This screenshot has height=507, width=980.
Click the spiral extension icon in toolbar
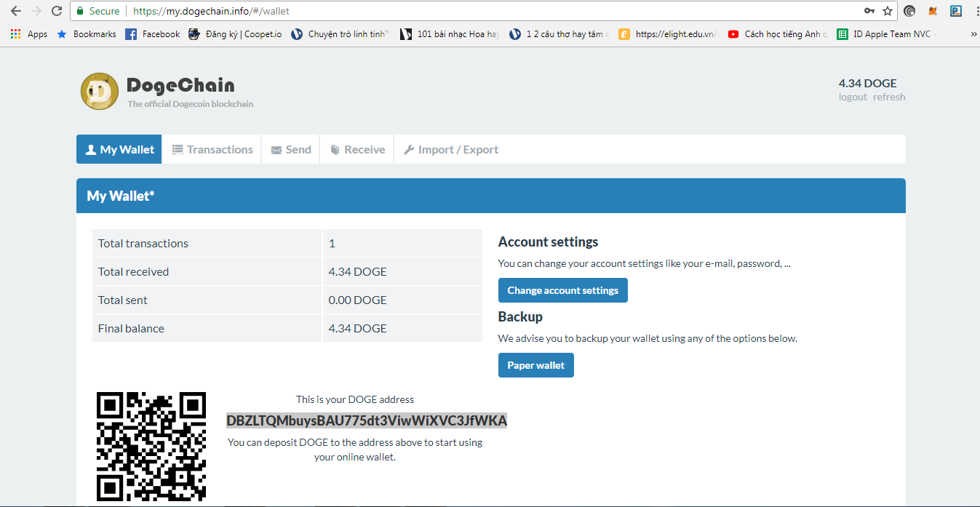pos(909,11)
